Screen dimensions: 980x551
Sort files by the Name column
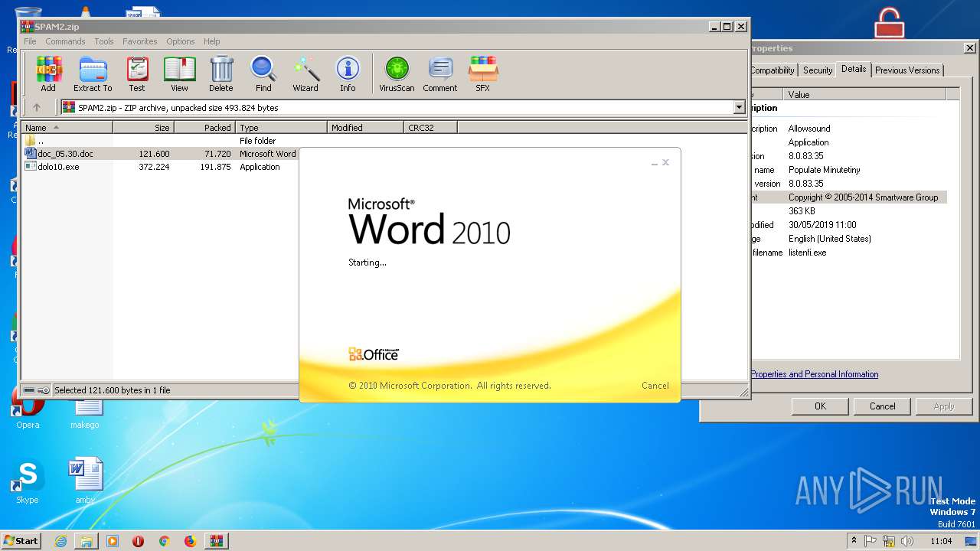[x=67, y=128]
